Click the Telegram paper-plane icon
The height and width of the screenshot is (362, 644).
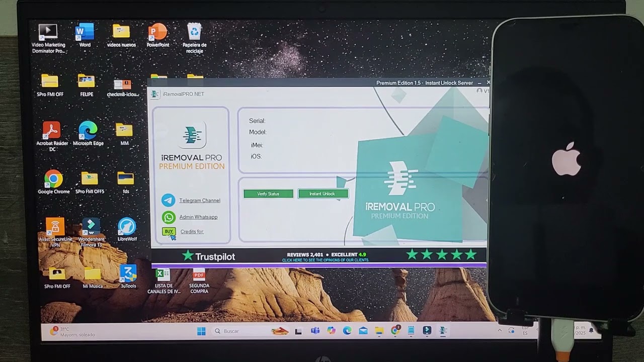click(168, 200)
